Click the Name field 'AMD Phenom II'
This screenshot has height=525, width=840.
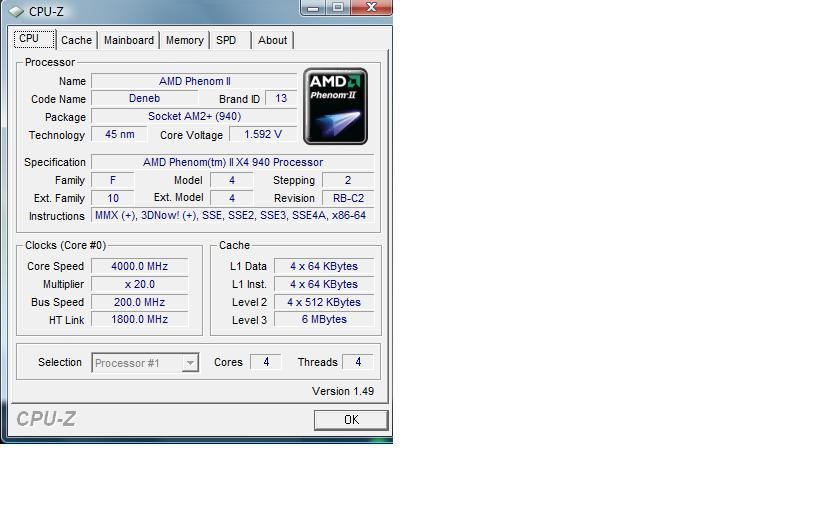coord(194,81)
